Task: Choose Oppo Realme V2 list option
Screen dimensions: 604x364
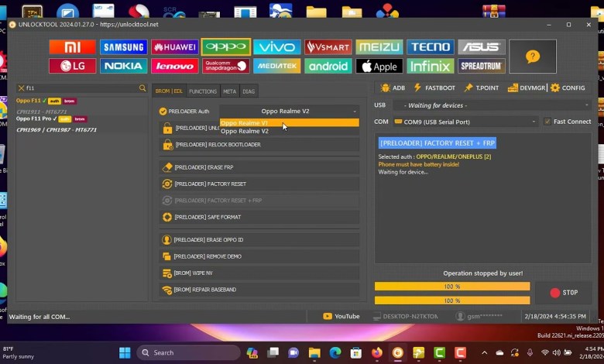Action: tap(290, 131)
